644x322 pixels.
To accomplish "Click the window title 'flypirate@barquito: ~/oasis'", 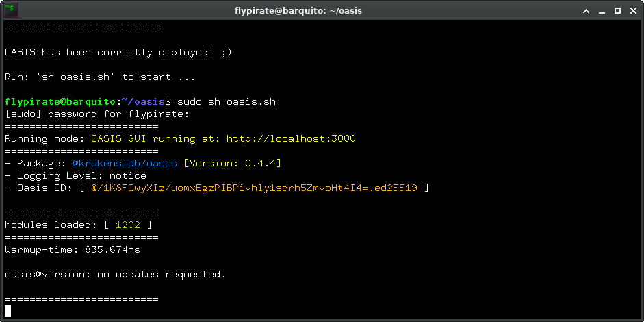I will click(298, 11).
